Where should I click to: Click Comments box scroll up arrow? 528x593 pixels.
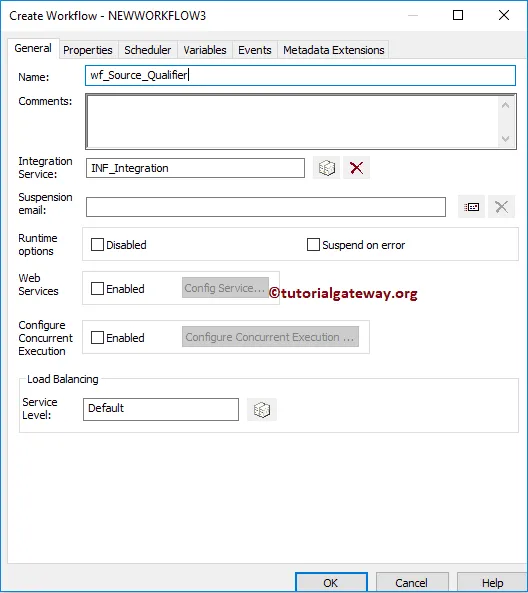[x=506, y=106]
